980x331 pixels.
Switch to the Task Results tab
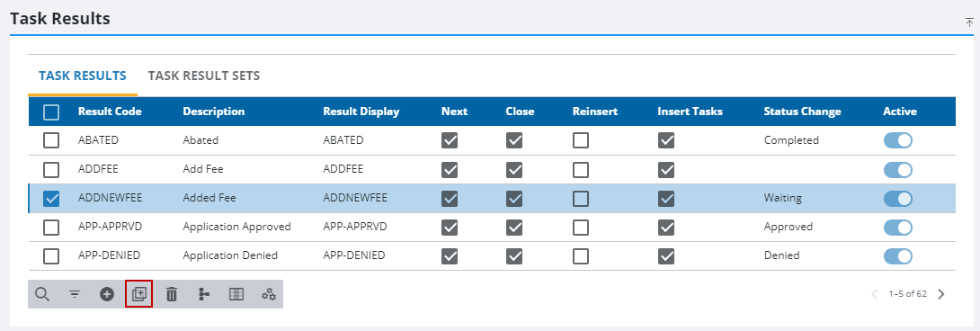83,76
